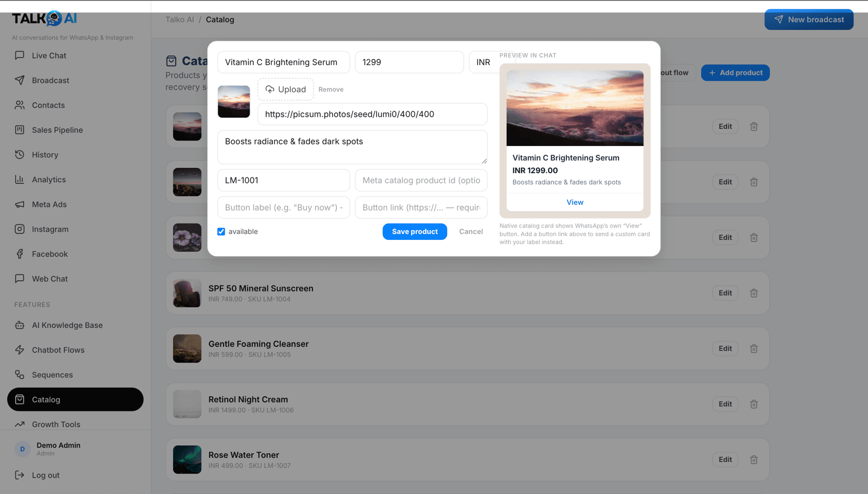868x494 pixels.
Task: Click the description textarea resize handle
Action: [484, 161]
